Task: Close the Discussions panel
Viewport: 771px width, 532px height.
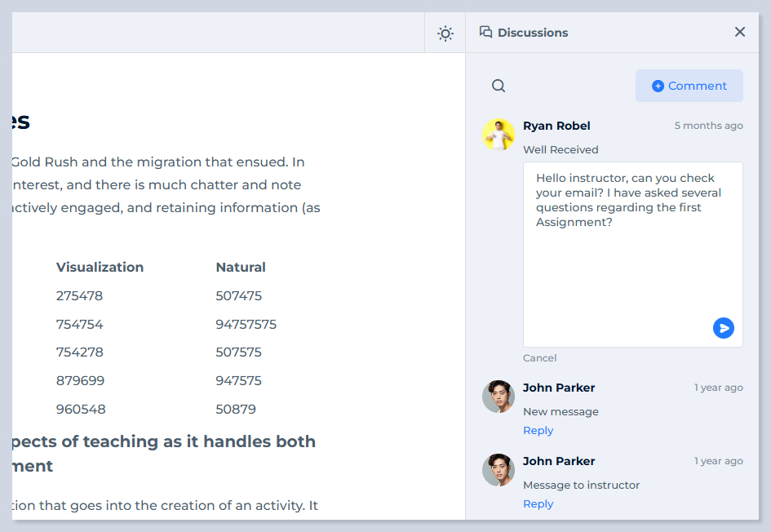Action: pyautogui.click(x=739, y=33)
